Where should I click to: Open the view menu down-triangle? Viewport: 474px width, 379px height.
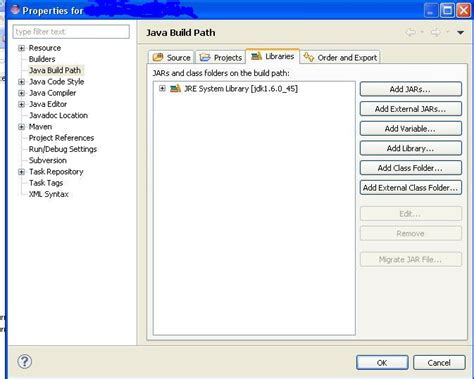click(460, 33)
